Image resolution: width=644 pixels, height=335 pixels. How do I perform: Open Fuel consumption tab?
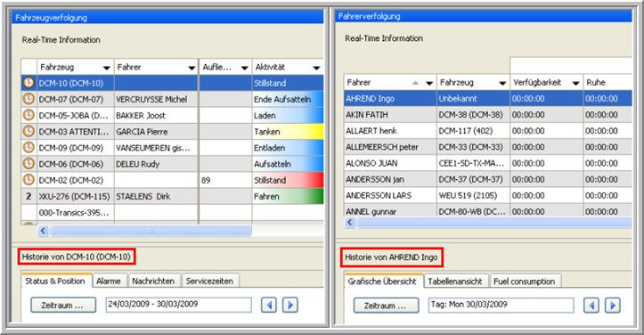525,282
